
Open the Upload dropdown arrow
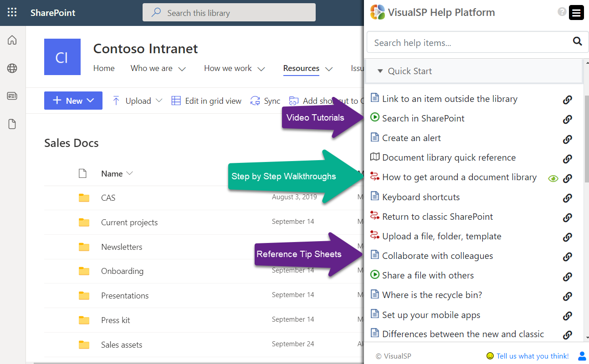pyautogui.click(x=159, y=101)
